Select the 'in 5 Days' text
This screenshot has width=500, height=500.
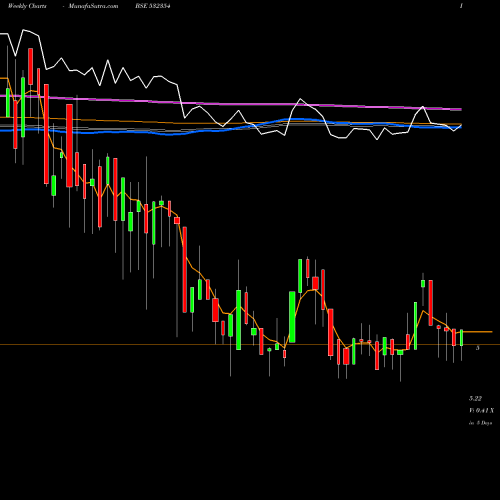[x=480, y=423]
